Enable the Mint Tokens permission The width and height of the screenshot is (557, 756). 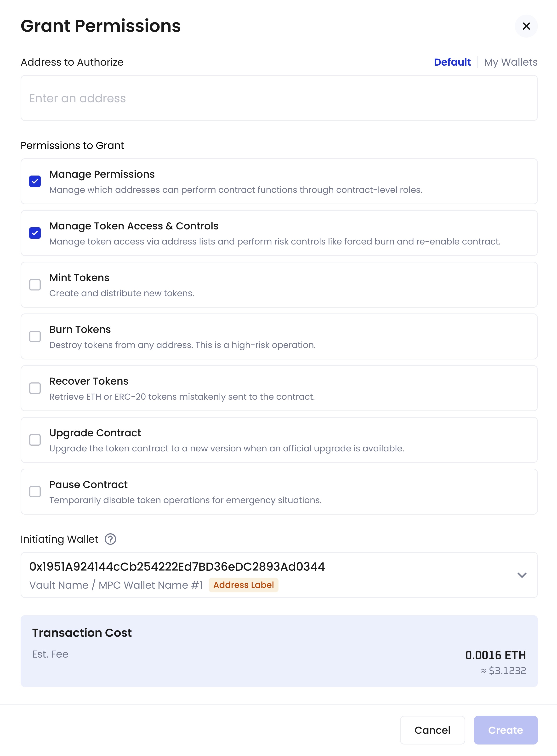coord(35,284)
